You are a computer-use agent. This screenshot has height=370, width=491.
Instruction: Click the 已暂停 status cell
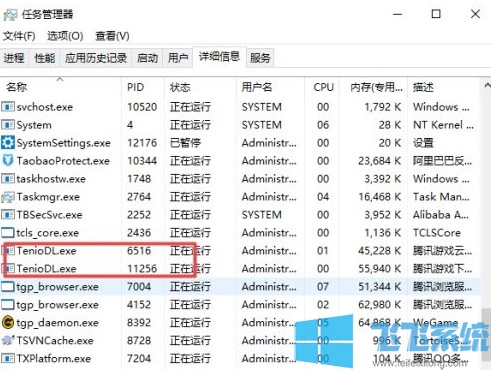coord(185,143)
